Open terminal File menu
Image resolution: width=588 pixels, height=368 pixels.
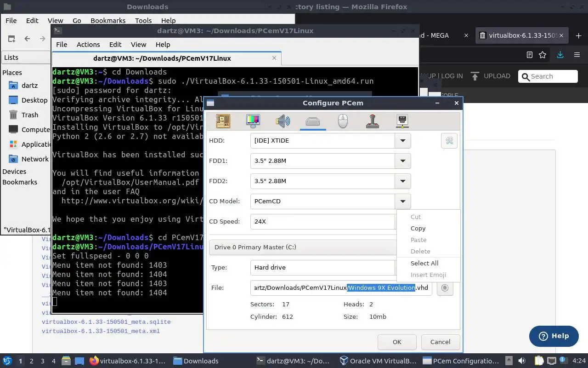pos(62,45)
